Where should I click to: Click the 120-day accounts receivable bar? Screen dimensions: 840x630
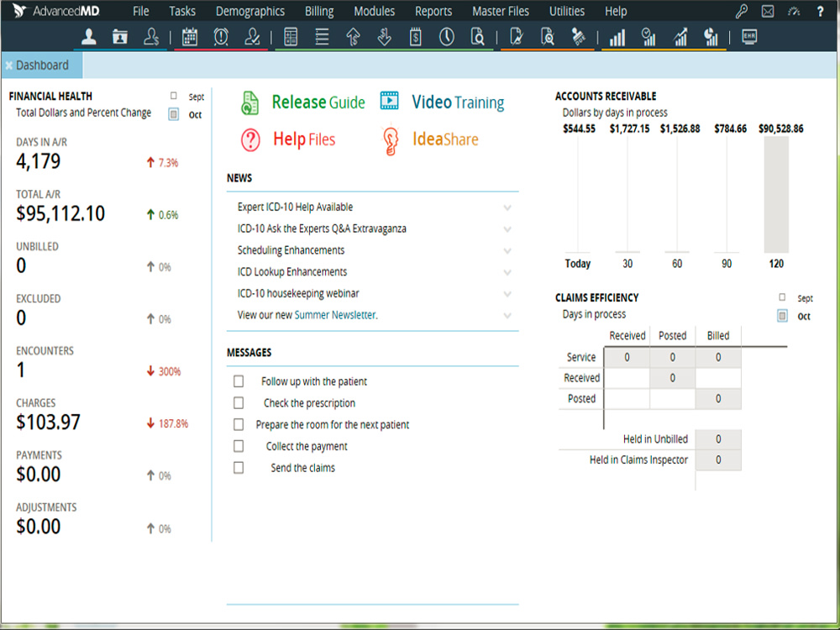[776, 195]
